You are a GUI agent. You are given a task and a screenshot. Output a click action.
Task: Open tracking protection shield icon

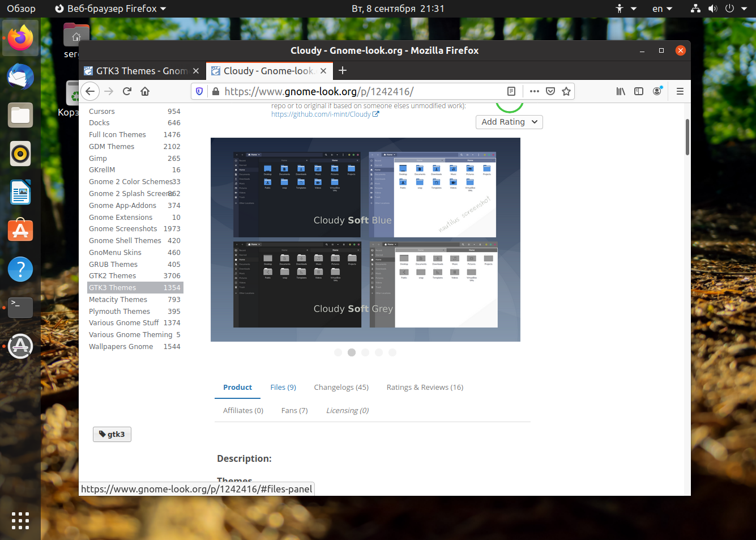pos(199,91)
